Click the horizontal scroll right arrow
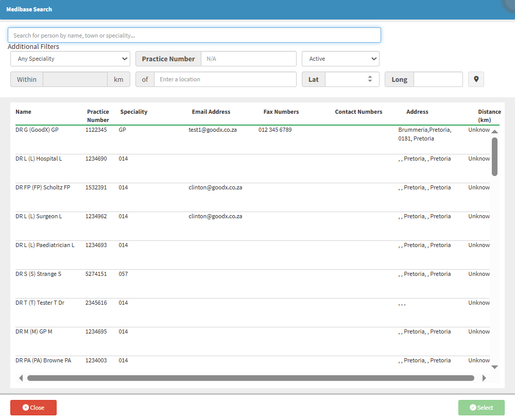Screen dimensions: 515x420 484,378
